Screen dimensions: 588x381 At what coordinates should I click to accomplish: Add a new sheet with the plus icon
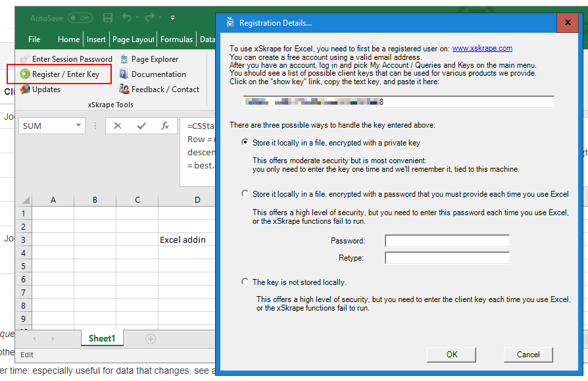[x=151, y=339]
